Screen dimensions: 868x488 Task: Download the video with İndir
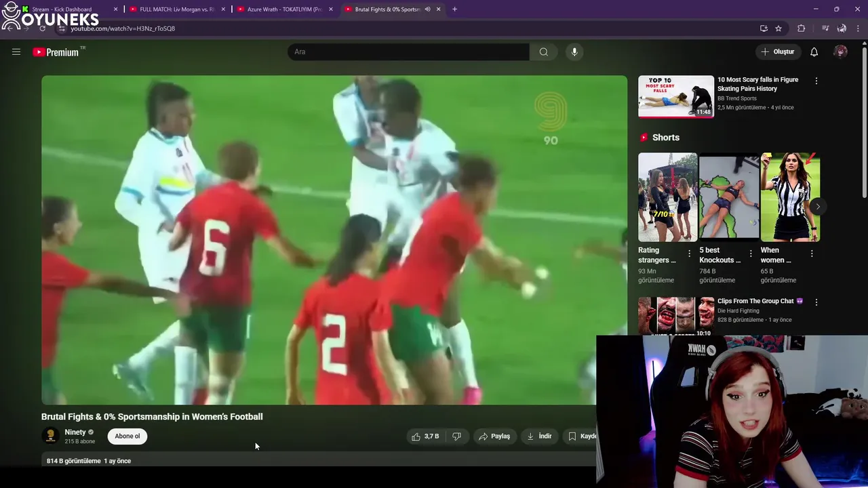pos(539,436)
